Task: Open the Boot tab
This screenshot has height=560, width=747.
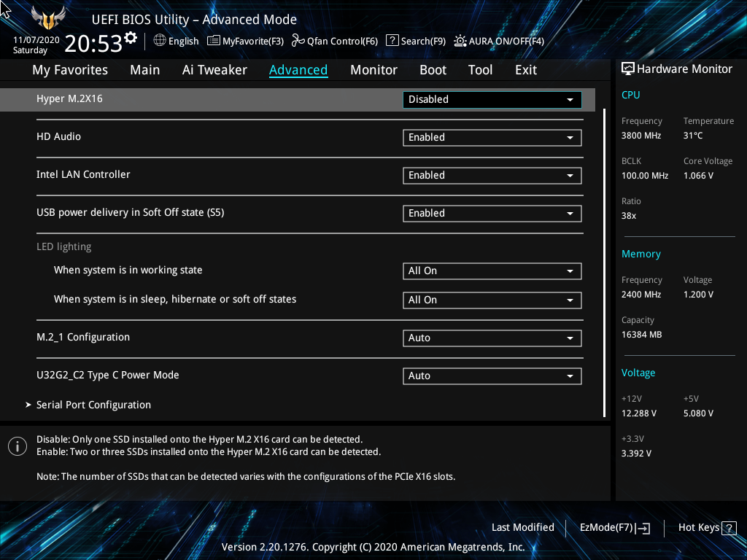Action: coord(433,70)
